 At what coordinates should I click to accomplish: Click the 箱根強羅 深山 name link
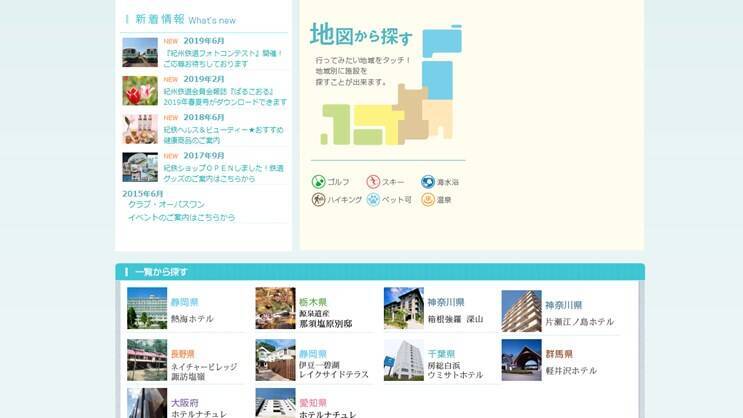[455, 319]
